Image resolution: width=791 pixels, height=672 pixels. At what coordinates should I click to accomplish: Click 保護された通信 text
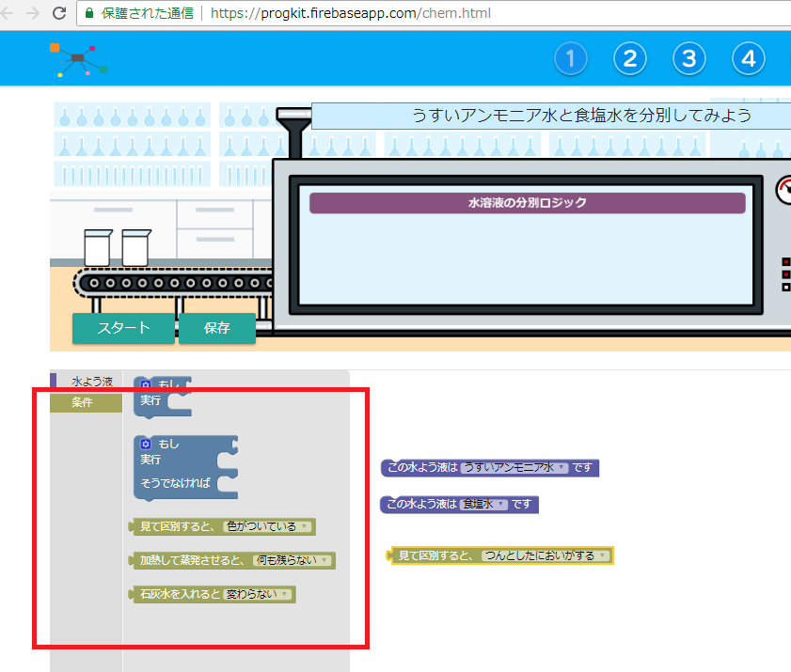[148, 13]
